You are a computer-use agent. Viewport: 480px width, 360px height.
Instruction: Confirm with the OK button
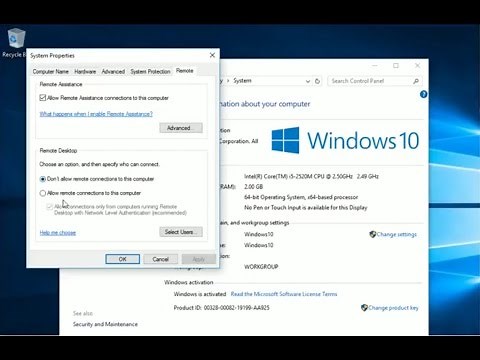point(123,259)
